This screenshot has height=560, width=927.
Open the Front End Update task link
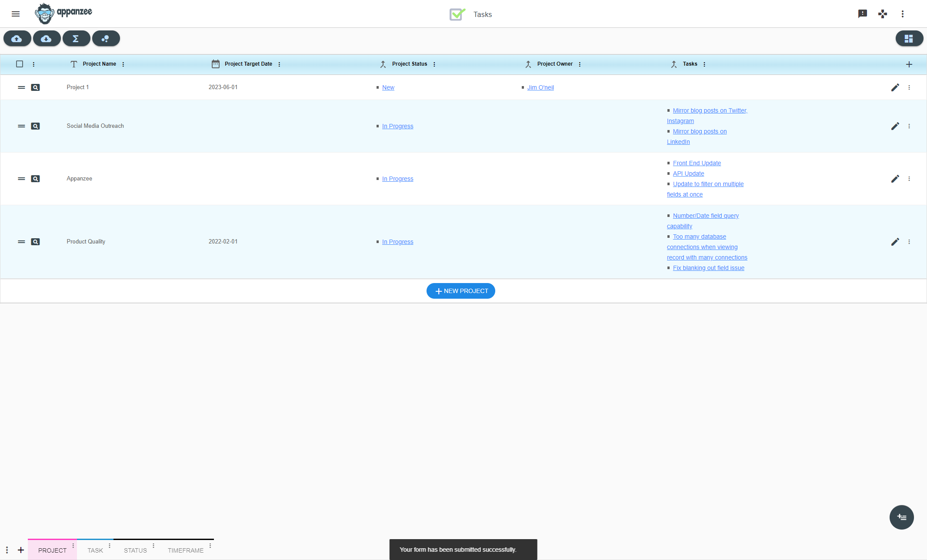(697, 163)
